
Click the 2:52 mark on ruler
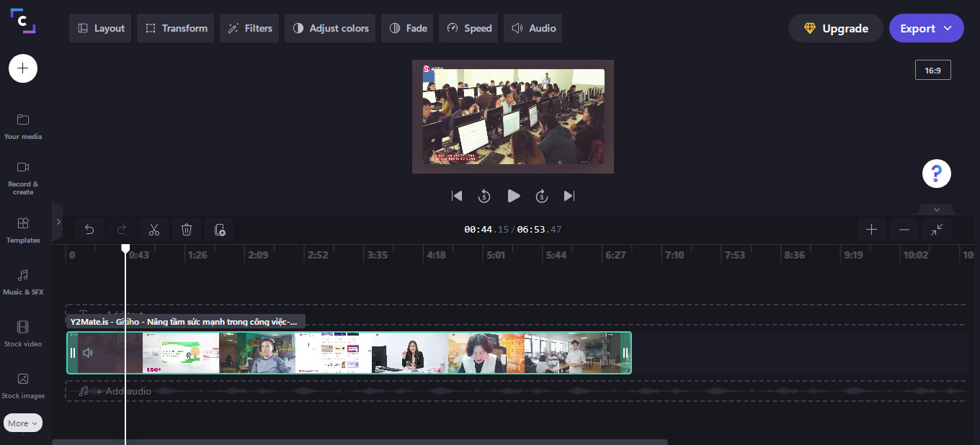point(317,255)
